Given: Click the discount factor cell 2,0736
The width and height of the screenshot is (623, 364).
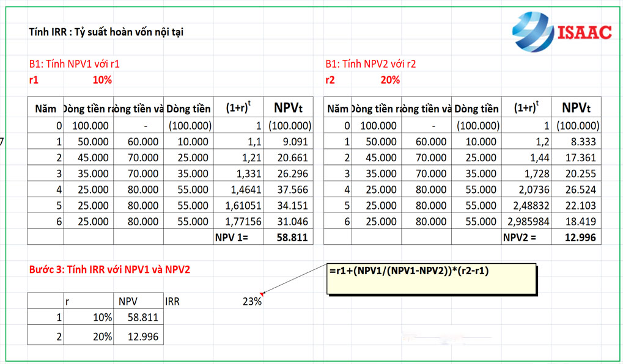Looking at the screenshot, I should (526, 189).
